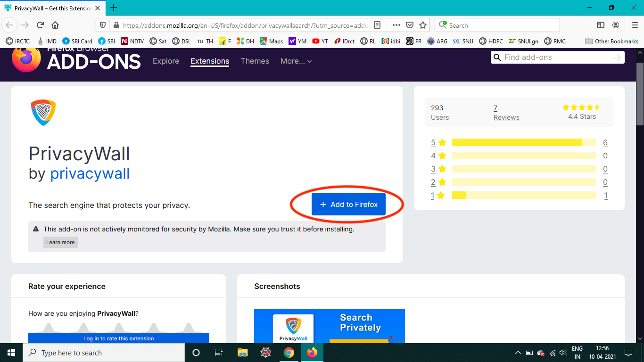Toggle the sidebar icon in toolbar
The height and width of the screenshot is (362, 644).
tap(601, 25)
